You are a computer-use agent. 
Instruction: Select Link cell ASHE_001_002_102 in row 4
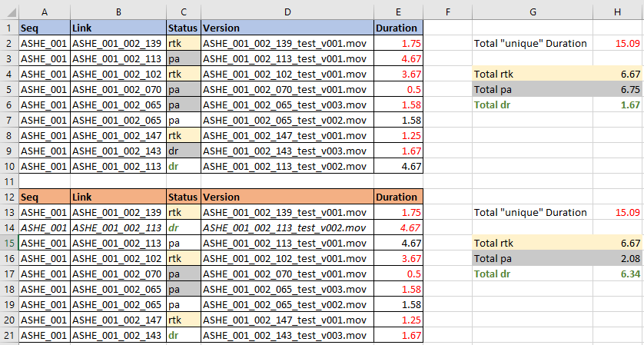point(118,74)
